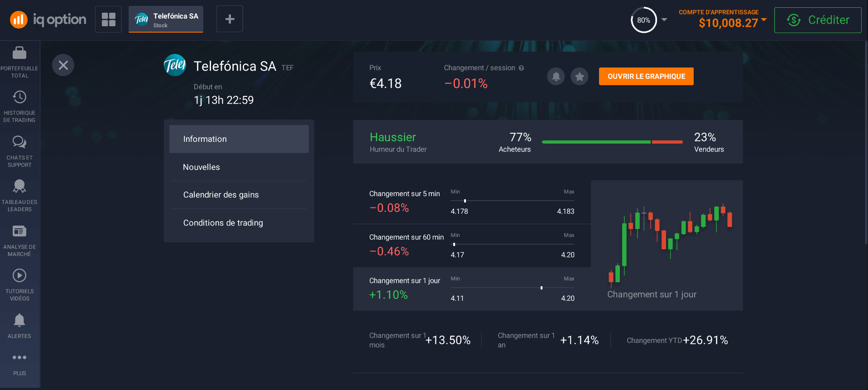Click the buyers/sellers sentiment bar
This screenshot has width=868, height=390.
[612, 142]
